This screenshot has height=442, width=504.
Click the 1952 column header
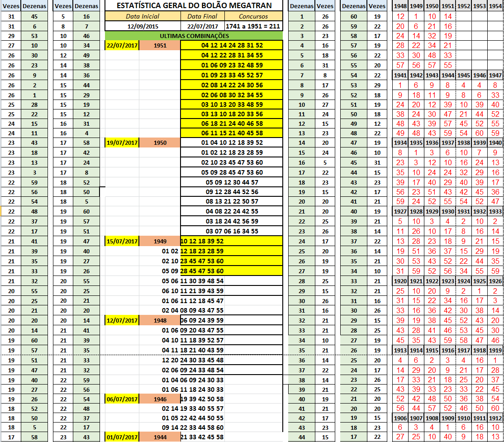464,6
